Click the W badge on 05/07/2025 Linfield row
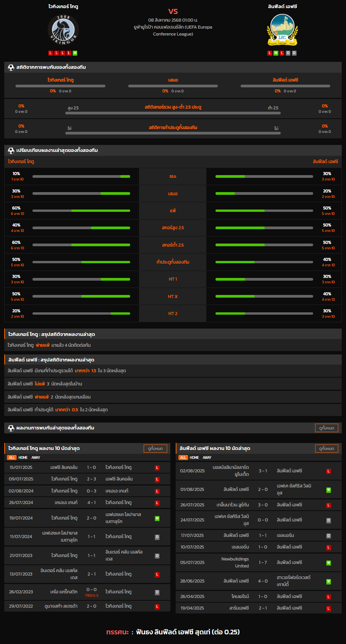Image resolution: width=346 pixels, height=644 pixels. coord(329,563)
